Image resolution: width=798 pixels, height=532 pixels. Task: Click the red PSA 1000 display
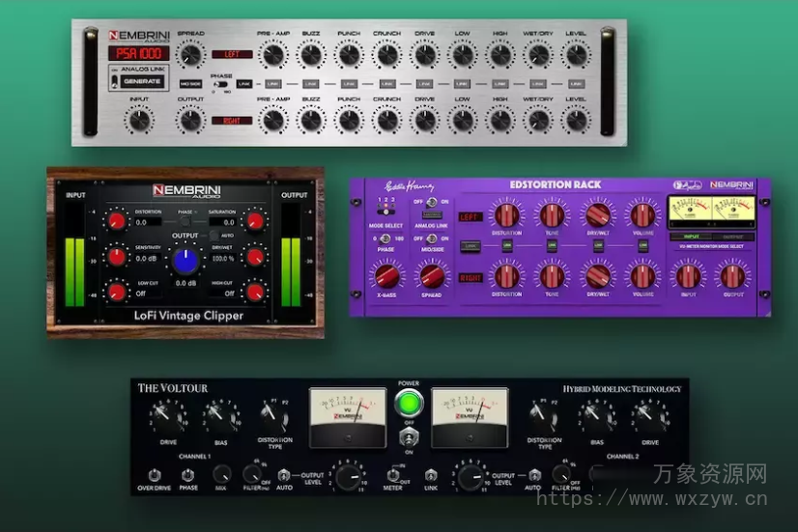(x=138, y=53)
